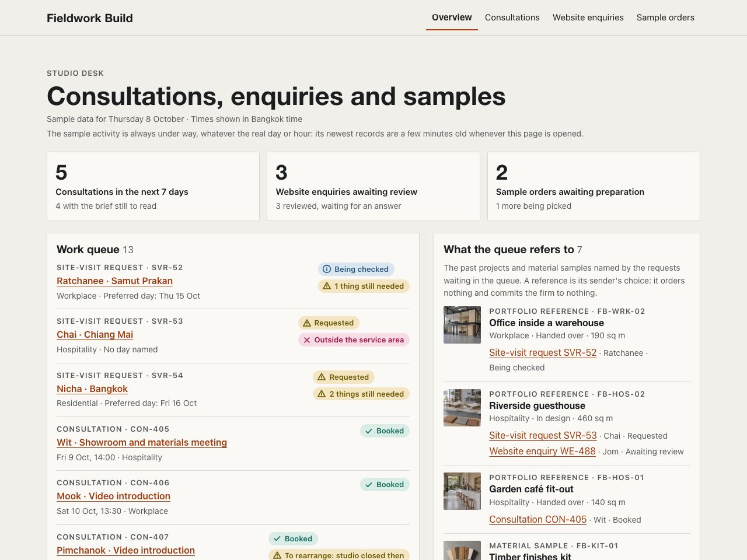Image resolution: width=747 pixels, height=560 pixels.
Task: Go to the Website enquiries tab
Action: (x=588, y=17)
